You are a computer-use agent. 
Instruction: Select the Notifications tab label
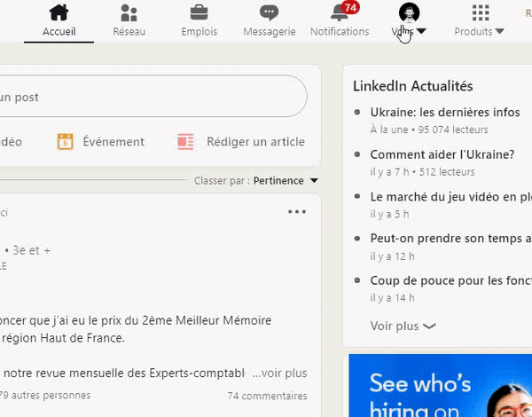pyautogui.click(x=340, y=32)
